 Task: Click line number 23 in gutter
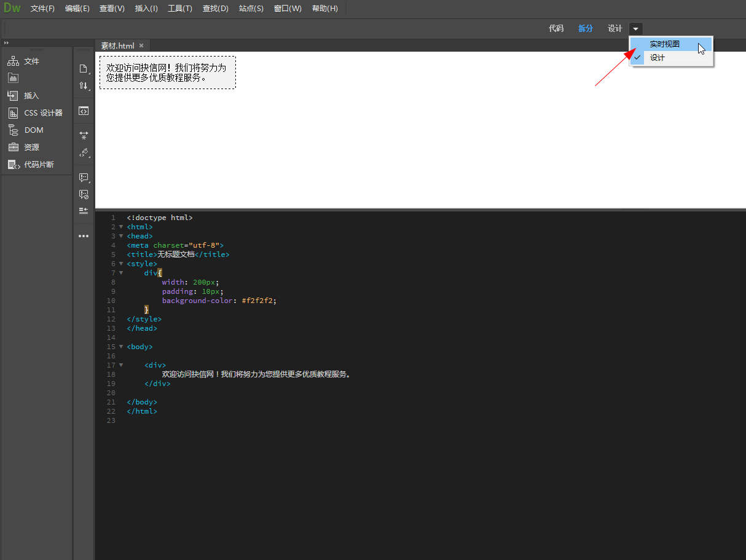pyautogui.click(x=111, y=420)
